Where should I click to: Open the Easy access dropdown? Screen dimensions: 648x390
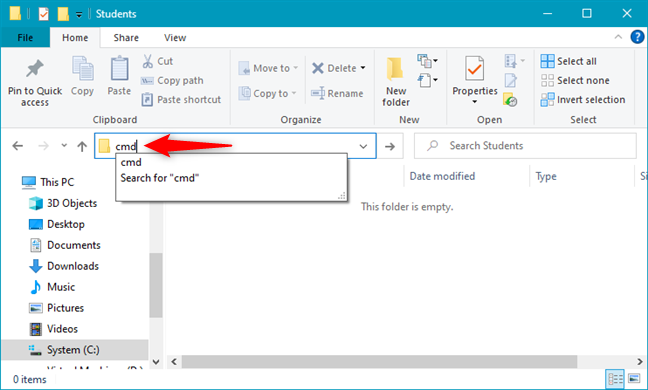coord(428,79)
